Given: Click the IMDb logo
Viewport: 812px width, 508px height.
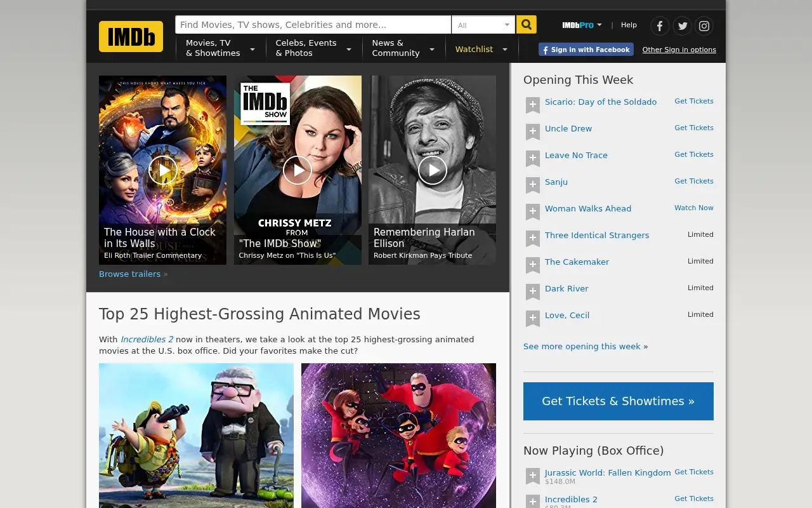Looking at the screenshot, I should (x=131, y=36).
